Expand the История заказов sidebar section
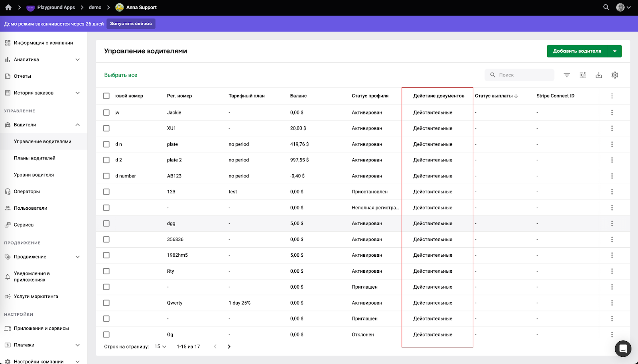The image size is (638, 364). (x=77, y=93)
